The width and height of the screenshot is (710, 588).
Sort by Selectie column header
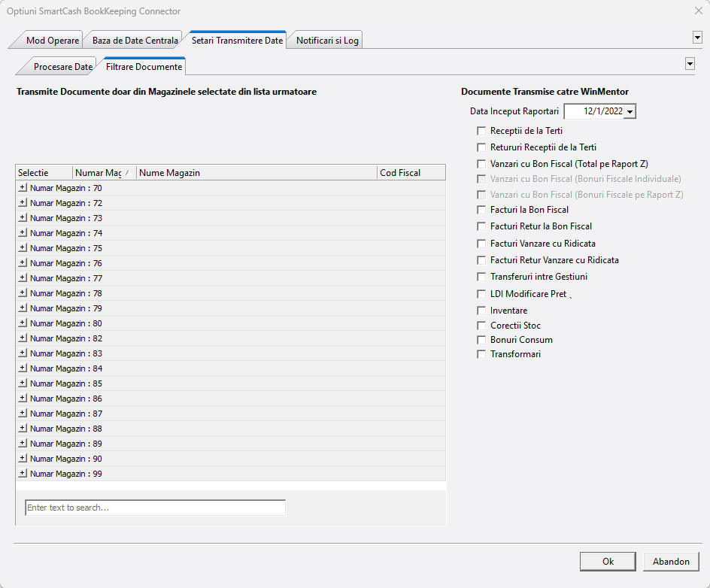coord(44,172)
